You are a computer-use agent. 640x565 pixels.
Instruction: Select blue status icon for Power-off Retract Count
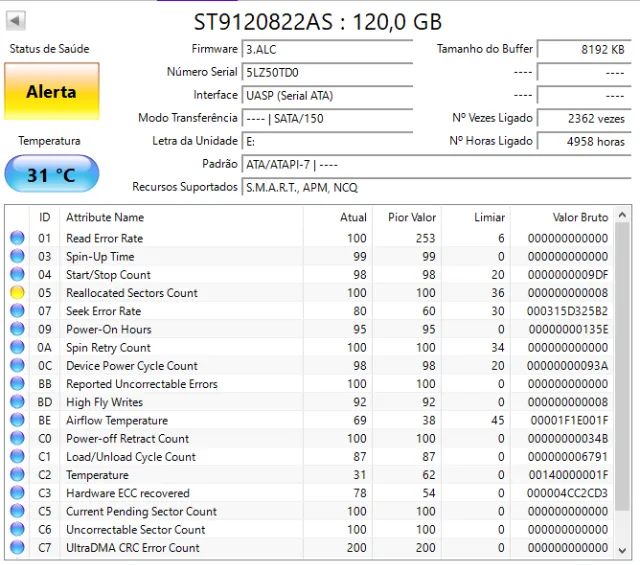click(17, 438)
